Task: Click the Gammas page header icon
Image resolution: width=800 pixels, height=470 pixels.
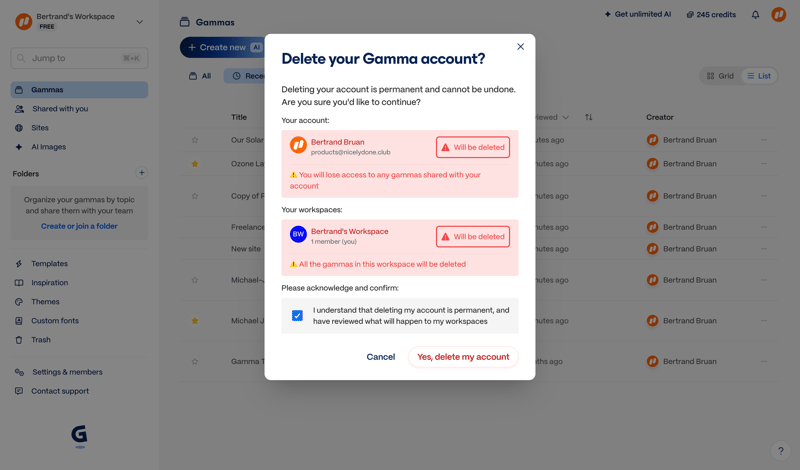Action: coord(185,22)
